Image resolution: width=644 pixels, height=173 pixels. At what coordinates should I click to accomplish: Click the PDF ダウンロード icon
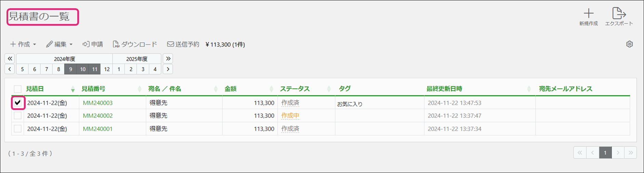116,44
